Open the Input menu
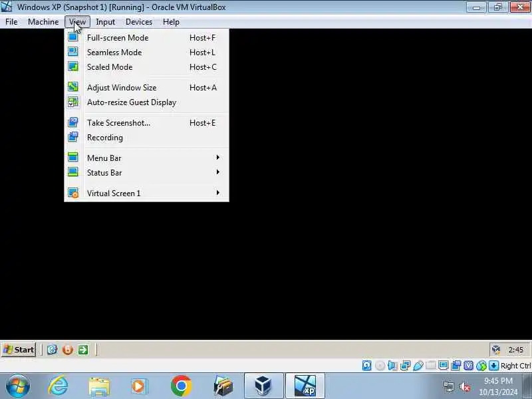 pyautogui.click(x=105, y=22)
